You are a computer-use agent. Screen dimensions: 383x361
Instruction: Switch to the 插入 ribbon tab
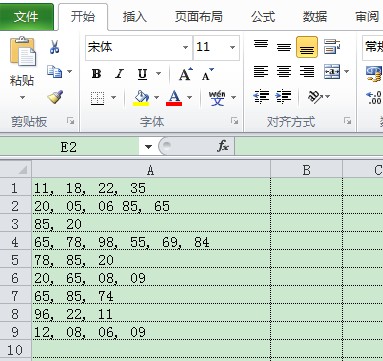[135, 17]
